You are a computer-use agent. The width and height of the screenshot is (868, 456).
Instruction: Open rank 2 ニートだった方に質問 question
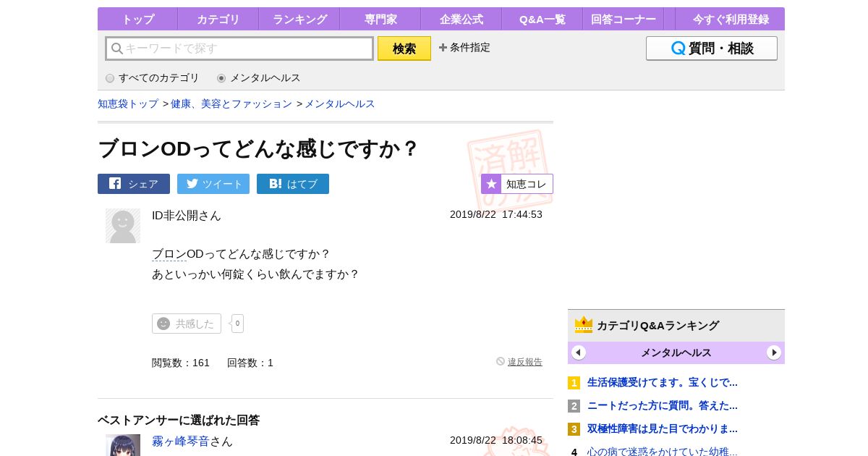click(663, 405)
